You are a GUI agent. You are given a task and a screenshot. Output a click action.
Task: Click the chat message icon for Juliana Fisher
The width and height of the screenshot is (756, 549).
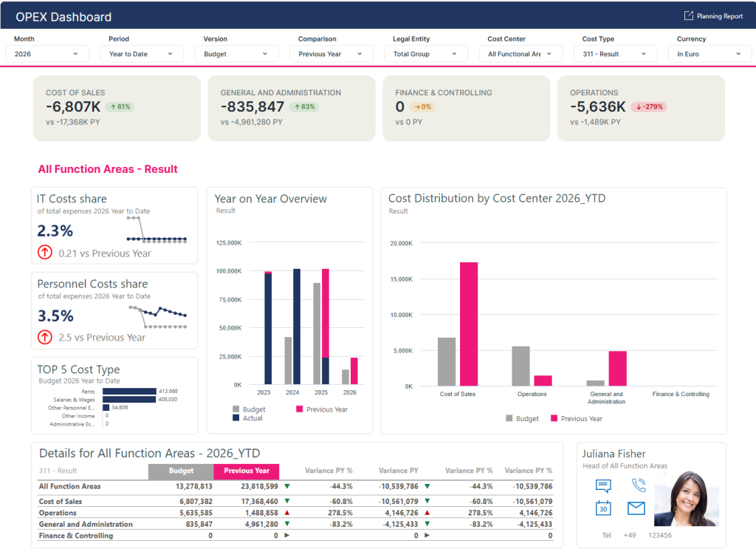[x=603, y=485]
